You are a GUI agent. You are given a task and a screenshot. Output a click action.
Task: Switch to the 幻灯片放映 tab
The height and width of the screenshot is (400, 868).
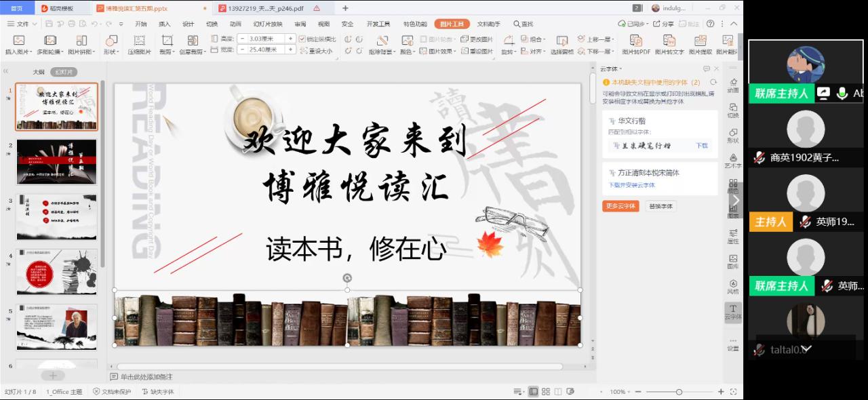[x=267, y=24]
